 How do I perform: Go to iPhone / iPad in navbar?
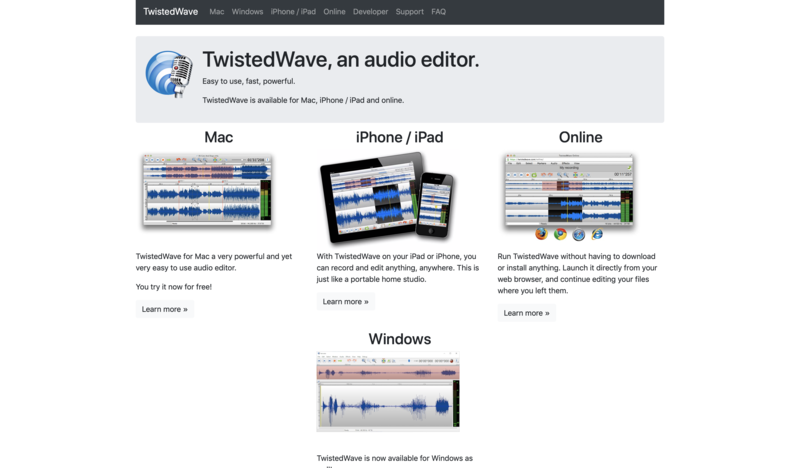[x=293, y=12]
